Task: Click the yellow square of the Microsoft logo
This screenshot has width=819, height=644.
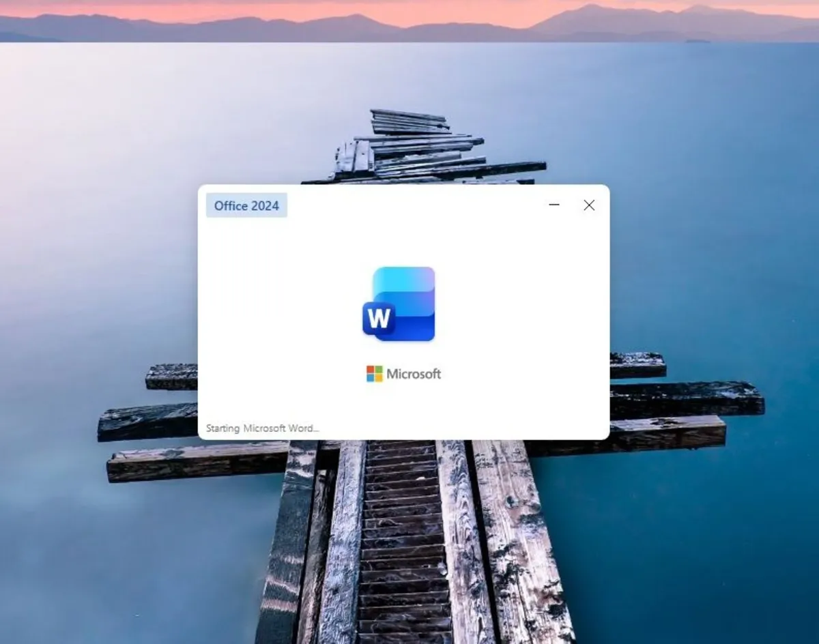Action: 378,377
